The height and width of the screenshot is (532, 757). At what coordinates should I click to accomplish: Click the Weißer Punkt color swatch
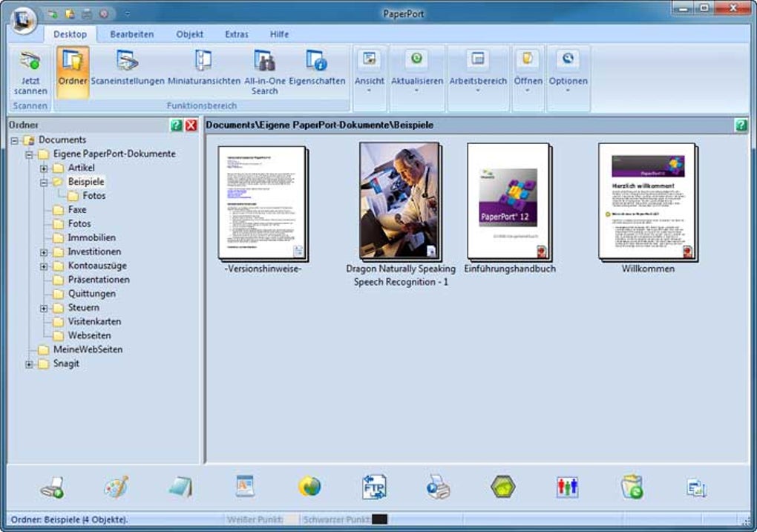tap(291, 520)
